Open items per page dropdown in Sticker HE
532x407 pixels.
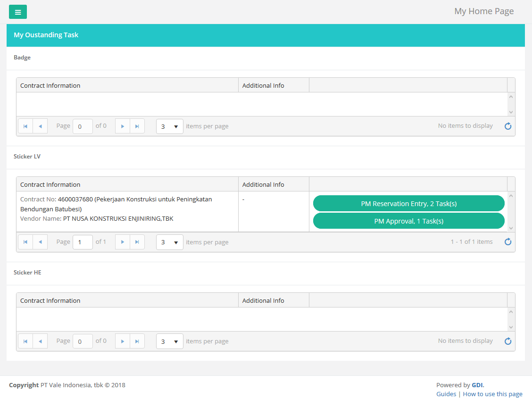pyautogui.click(x=170, y=341)
